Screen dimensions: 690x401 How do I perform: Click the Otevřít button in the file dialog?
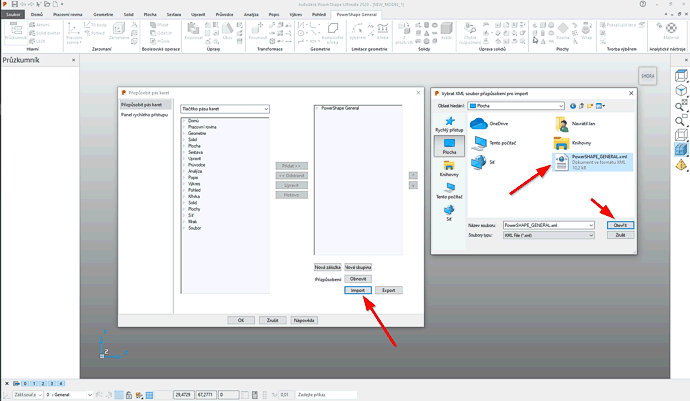coord(620,225)
